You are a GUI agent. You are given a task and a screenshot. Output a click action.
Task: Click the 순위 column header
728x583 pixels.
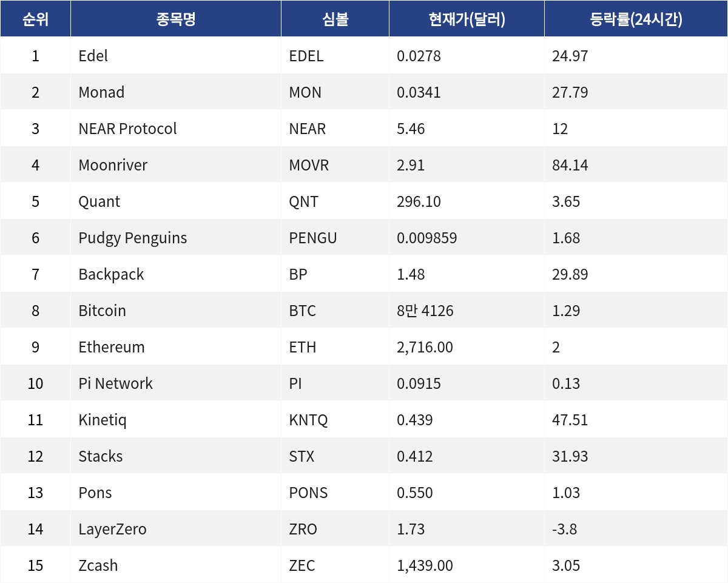click(35, 19)
